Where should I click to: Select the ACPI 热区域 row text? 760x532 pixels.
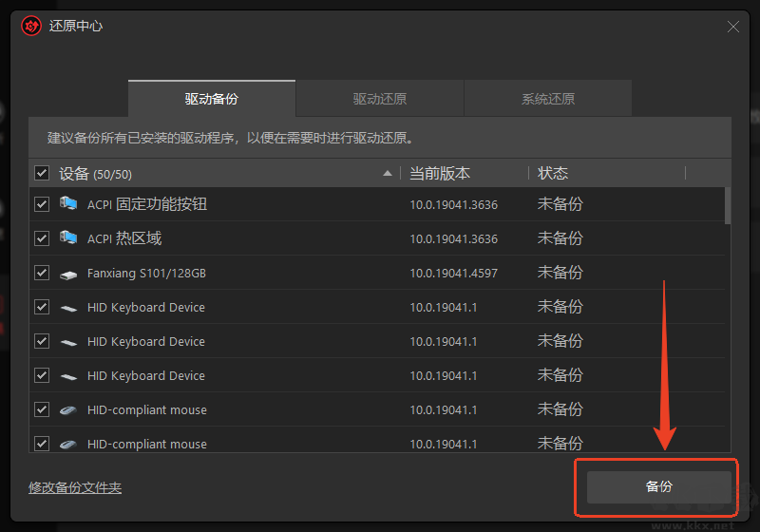(124, 238)
